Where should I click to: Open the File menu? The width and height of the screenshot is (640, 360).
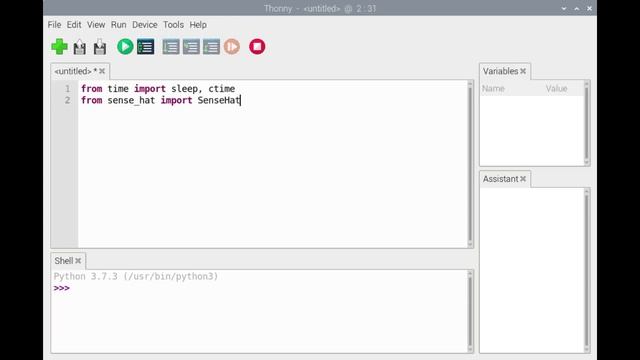pyautogui.click(x=54, y=24)
